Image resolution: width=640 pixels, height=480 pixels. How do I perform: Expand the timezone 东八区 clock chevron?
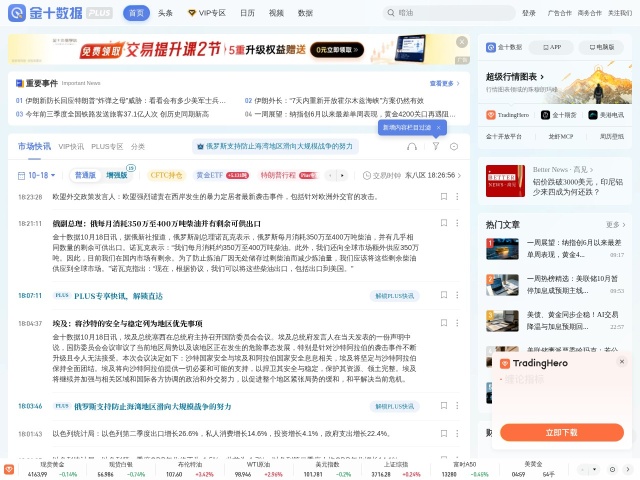[x=459, y=176]
